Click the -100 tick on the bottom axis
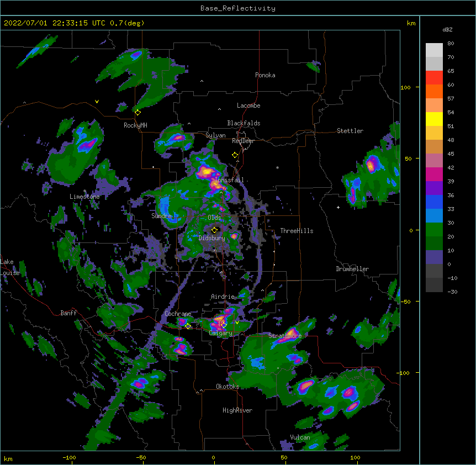This screenshot has height=465, width=476. (x=69, y=457)
